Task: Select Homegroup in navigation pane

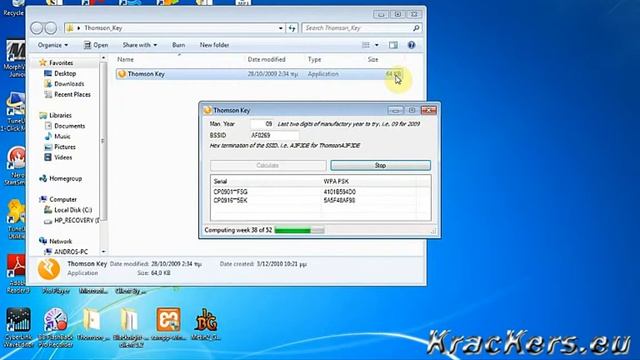Action: tap(65, 179)
